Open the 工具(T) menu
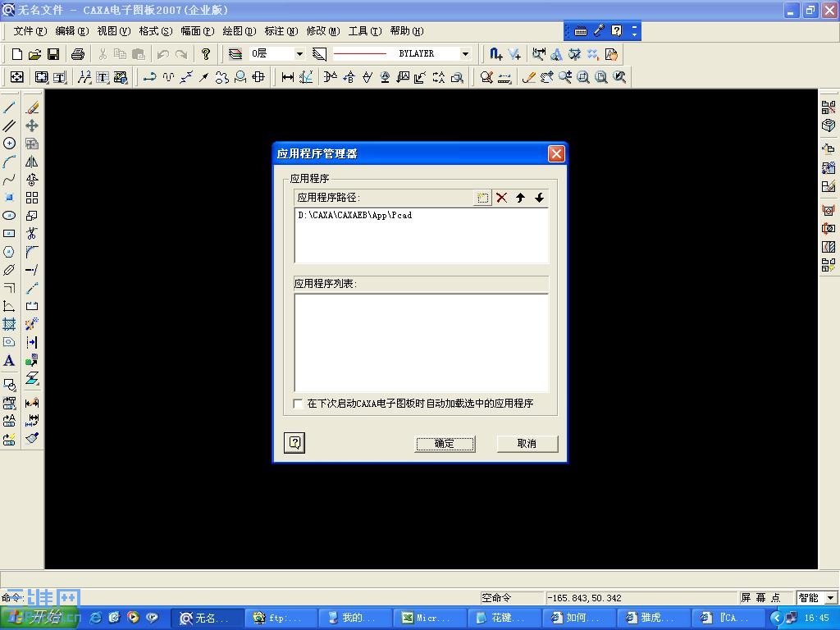 [x=365, y=31]
